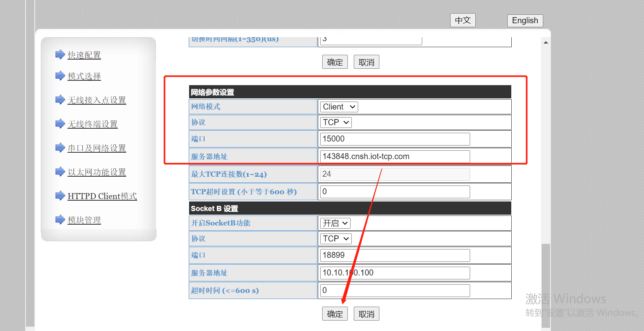Click the arrow icon beside 以太网功能设置
The height and width of the screenshot is (331, 644).
[x=60, y=171]
